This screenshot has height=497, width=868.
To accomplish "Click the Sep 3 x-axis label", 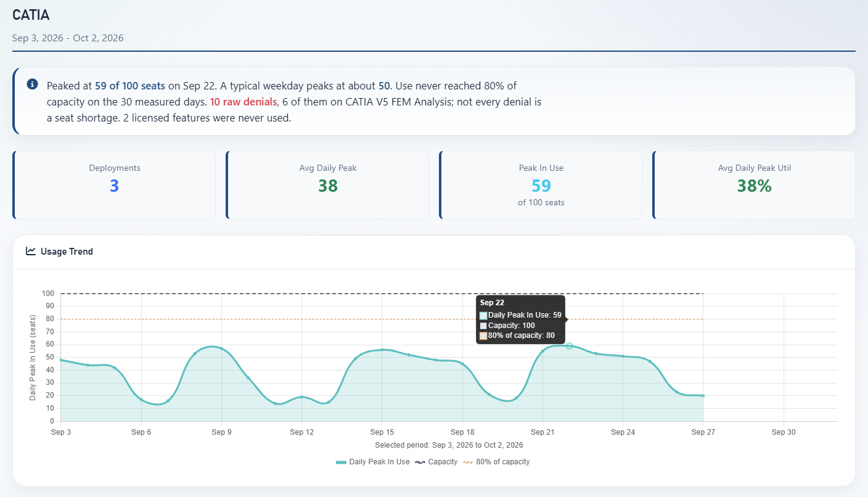I will (61, 432).
